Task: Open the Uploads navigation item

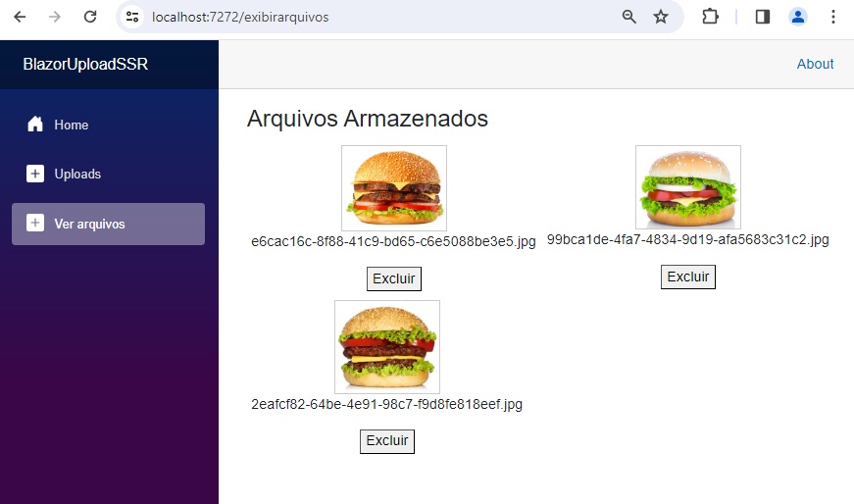Action: [109, 174]
